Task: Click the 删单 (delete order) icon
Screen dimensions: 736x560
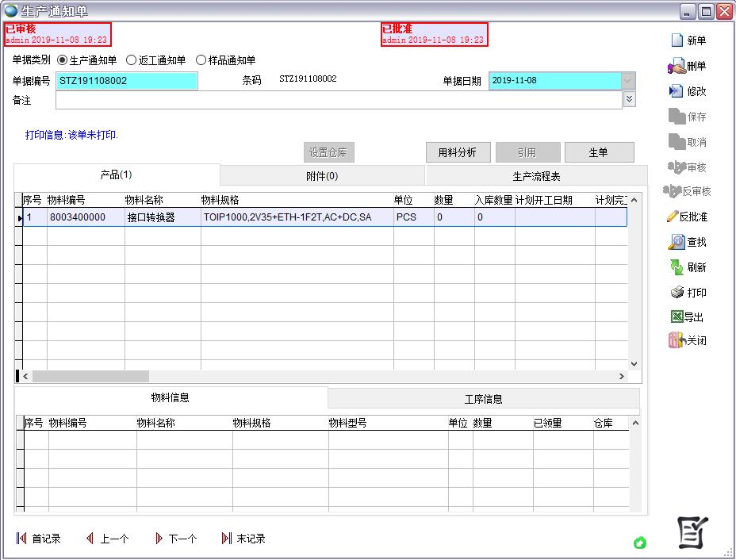Action: (677, 67)
